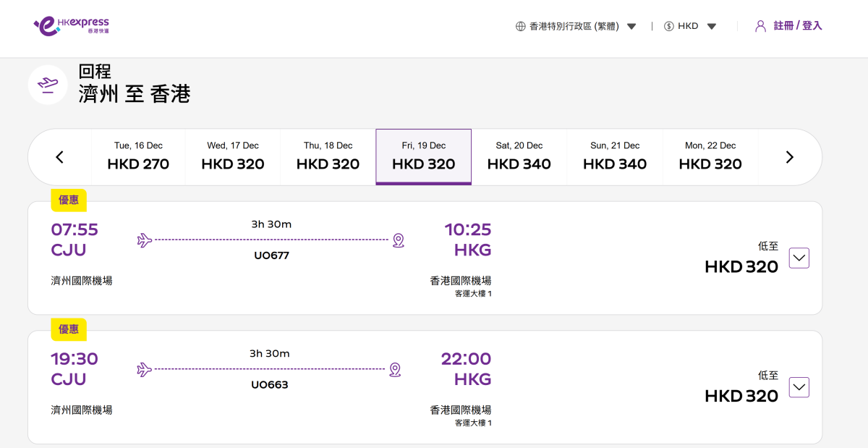
Task: Click the 註冊 / 登入 login link
Action: pyautogui.click(x=797, y=26)
